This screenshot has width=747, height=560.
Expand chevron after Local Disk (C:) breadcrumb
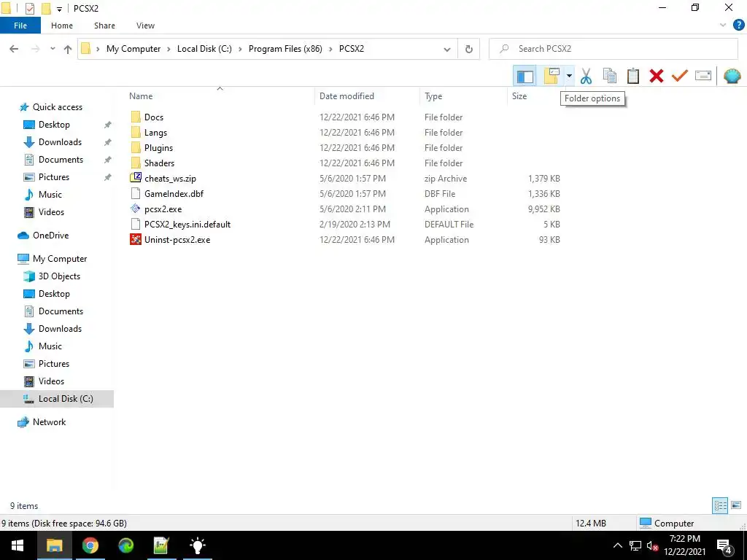(240, 49)
